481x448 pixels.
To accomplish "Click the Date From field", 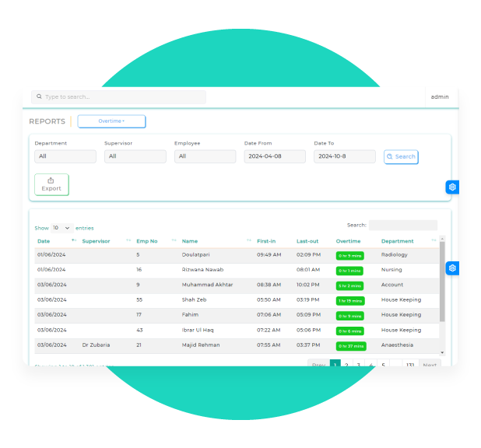I will coord(275,156).
